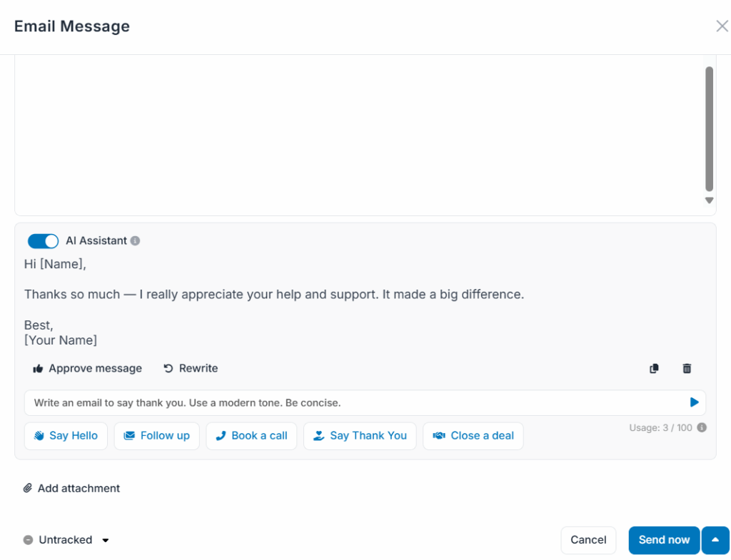Delete the AI generated message
Screen dimensions: 731x560
tap(687, 369)
